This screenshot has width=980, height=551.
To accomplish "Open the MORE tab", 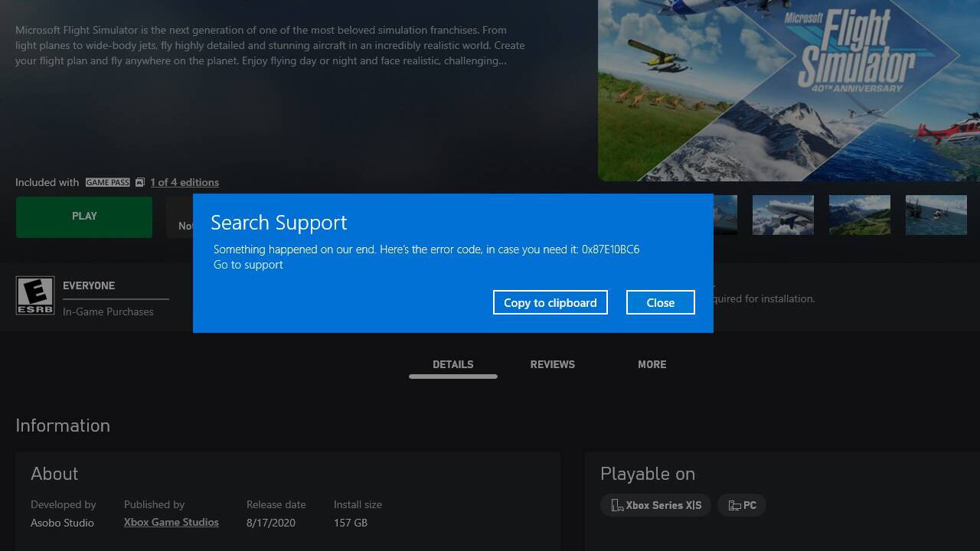I will (652, 364).
